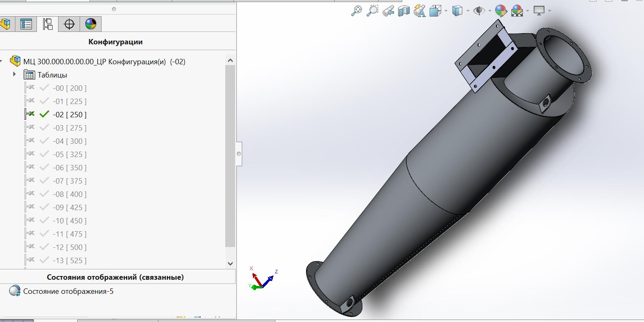
Task: Select configuration -11 [ 475 ]
Action: tap(70, 234)
